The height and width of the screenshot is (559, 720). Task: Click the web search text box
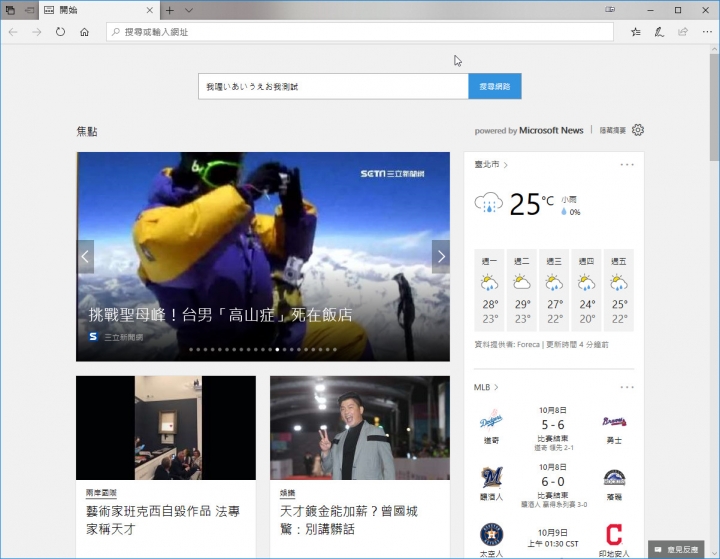(x=333, y=86)
